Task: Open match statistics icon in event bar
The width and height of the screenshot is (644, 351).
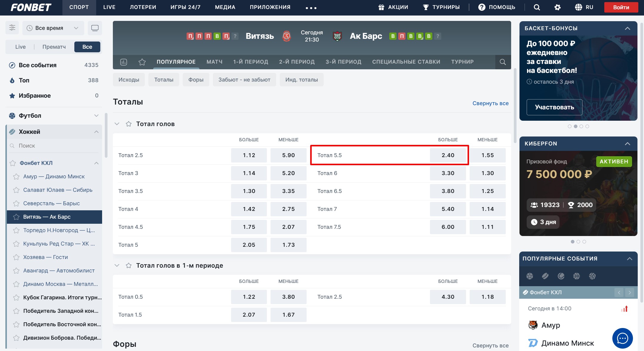Action: pyautogui.click(x=124, y=62)
